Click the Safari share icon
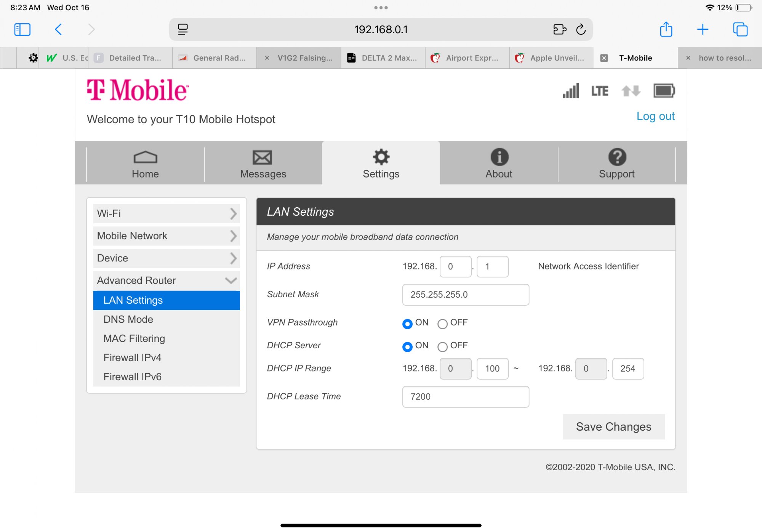 666,29
